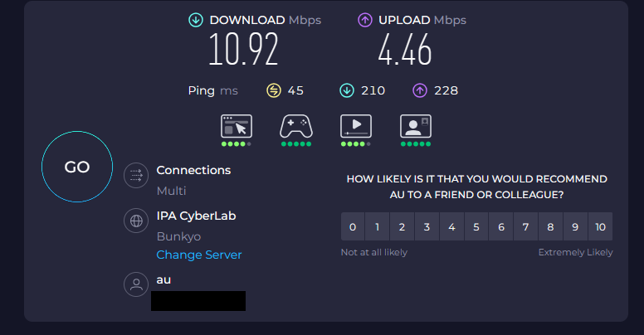This screenshot has height=335, width=644.
Task: Select rating 5 on recommendation scale
Action: pyautogui.click(x=476, y=226)
